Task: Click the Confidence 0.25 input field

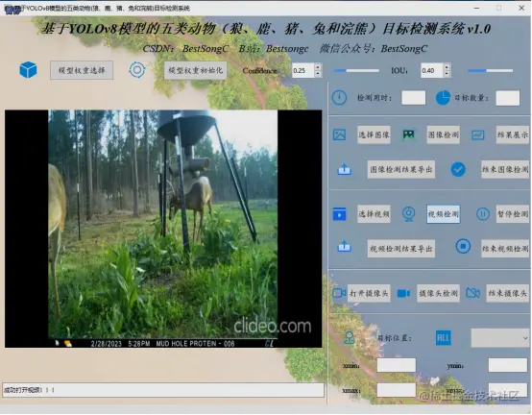Action: (303, 70)
